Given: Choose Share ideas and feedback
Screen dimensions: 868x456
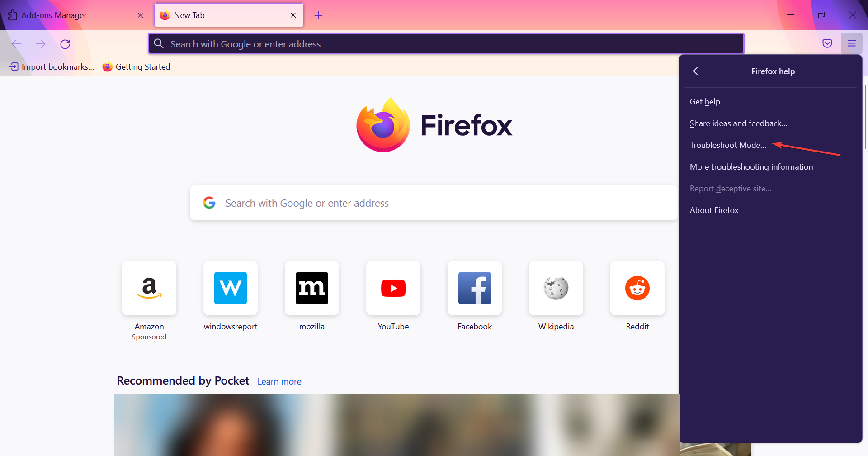Looking at the screenshot, I should tap(770, 123).
